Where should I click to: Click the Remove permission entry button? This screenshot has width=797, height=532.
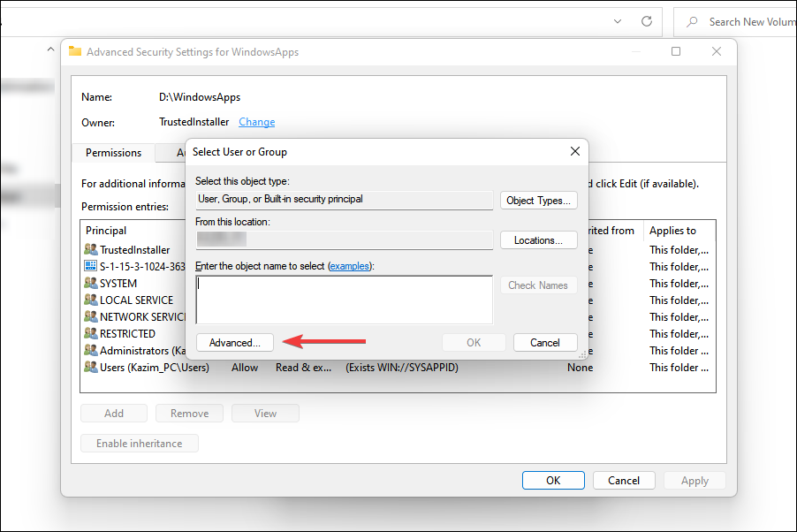coord(190,413)
